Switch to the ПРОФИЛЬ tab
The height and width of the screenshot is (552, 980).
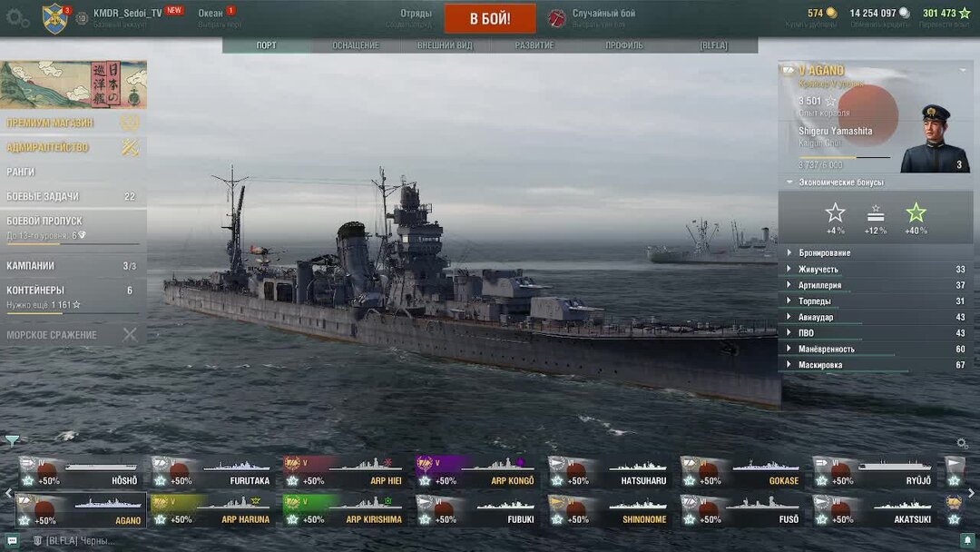(623, 45)
